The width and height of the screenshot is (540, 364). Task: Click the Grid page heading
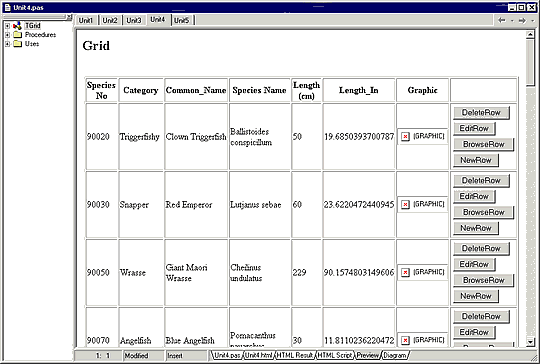point(96,45)
